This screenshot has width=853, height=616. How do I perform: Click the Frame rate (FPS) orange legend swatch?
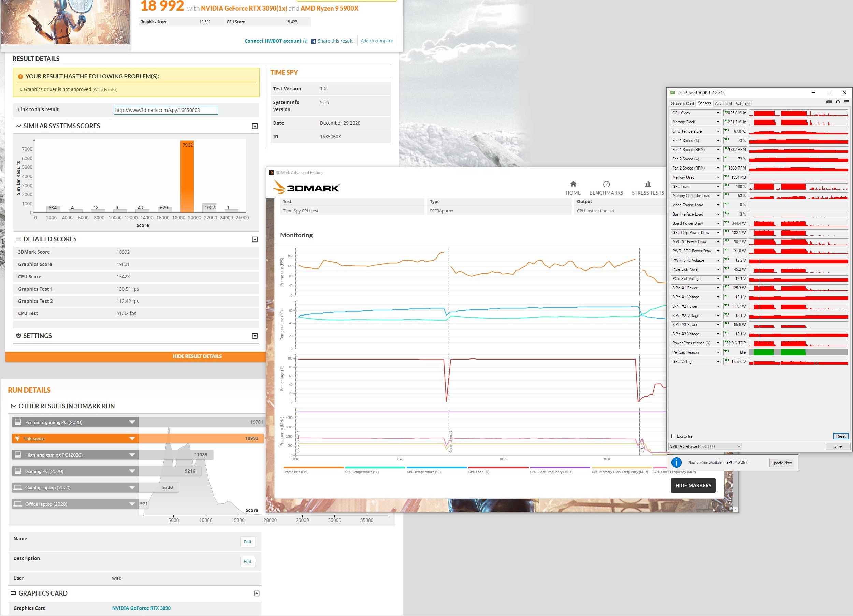(313, 467)
